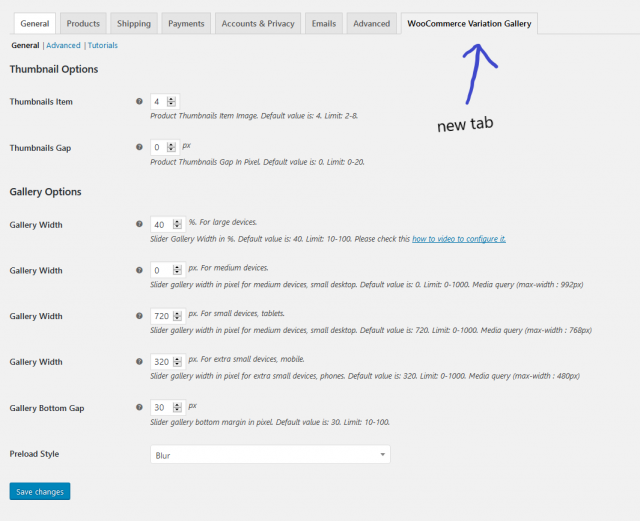The image size is (640, 521).
Task: Click help icon for large devices Gallery Width
Action: coord(139,225)
